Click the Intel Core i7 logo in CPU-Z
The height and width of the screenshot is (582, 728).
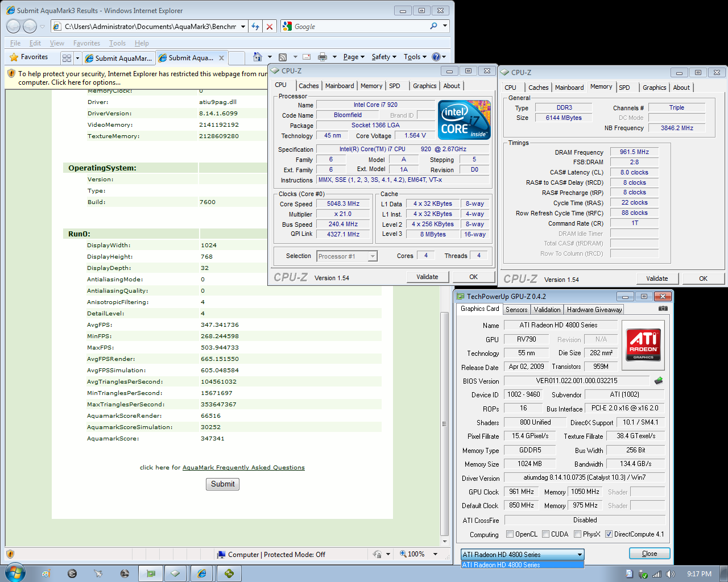pyautogui.click(x=465, y=120)
